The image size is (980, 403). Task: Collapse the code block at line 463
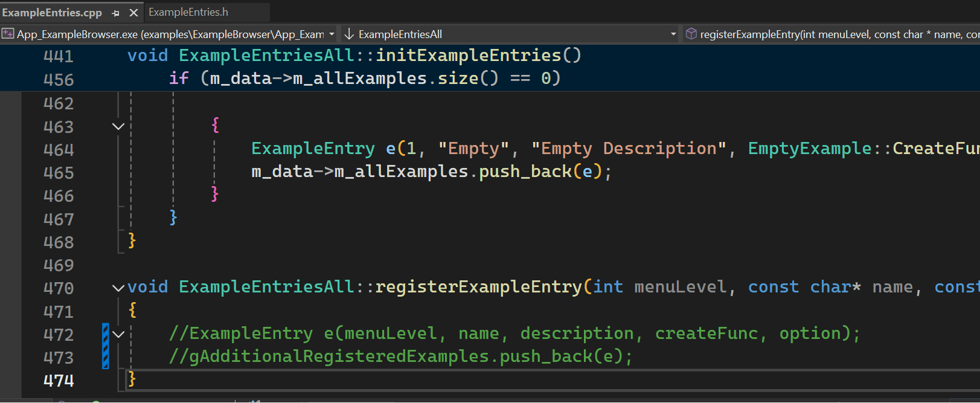coord(118,126)
